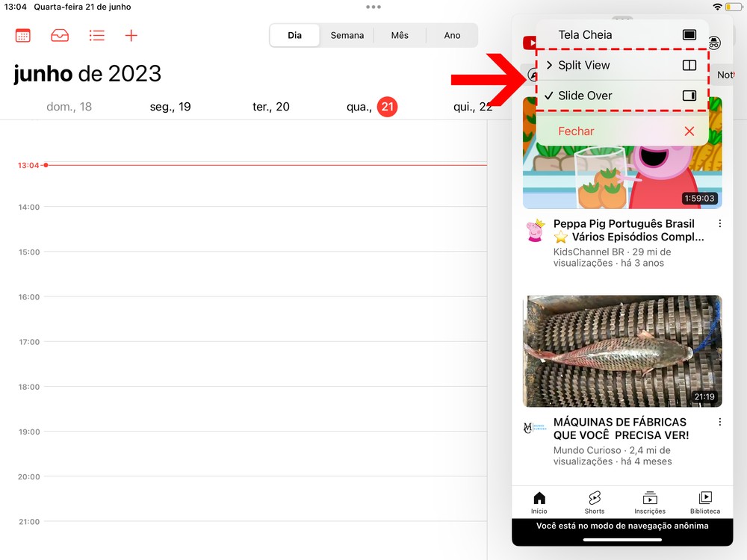Viewport: 747px width, 560px height.
Task: Choose Tela Cheia from the menu
Action: [x=622, y=34]
